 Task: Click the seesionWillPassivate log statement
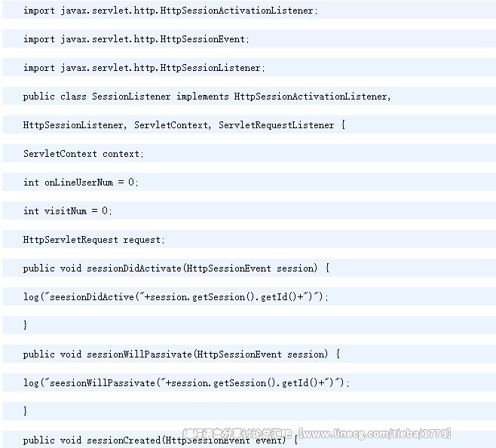[186, 383]
